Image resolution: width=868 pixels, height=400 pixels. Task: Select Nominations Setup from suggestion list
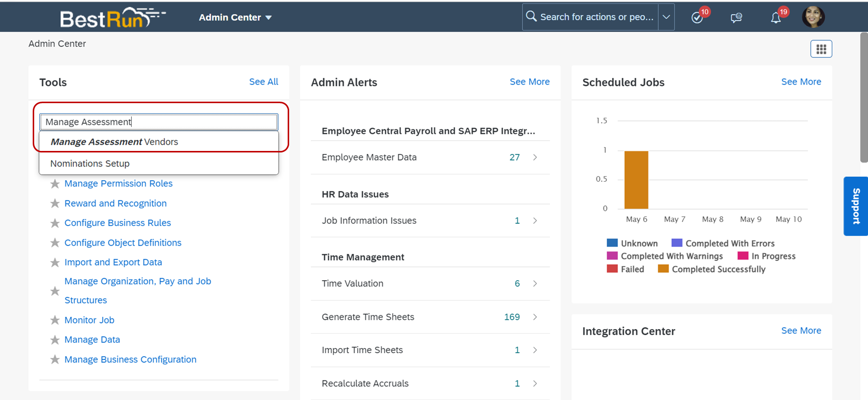90,164
